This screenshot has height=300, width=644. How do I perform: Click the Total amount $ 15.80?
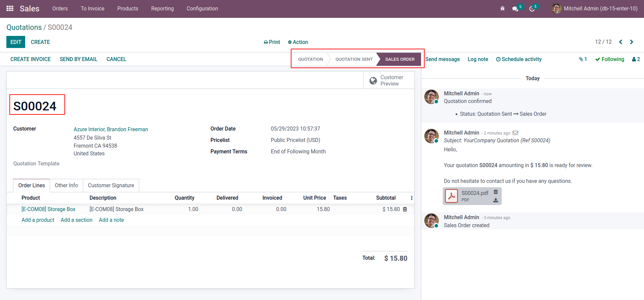click(396, 258)
